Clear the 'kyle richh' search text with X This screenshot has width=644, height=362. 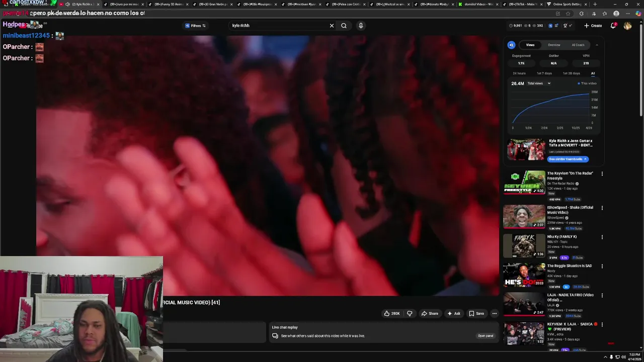tap(332, 26)
